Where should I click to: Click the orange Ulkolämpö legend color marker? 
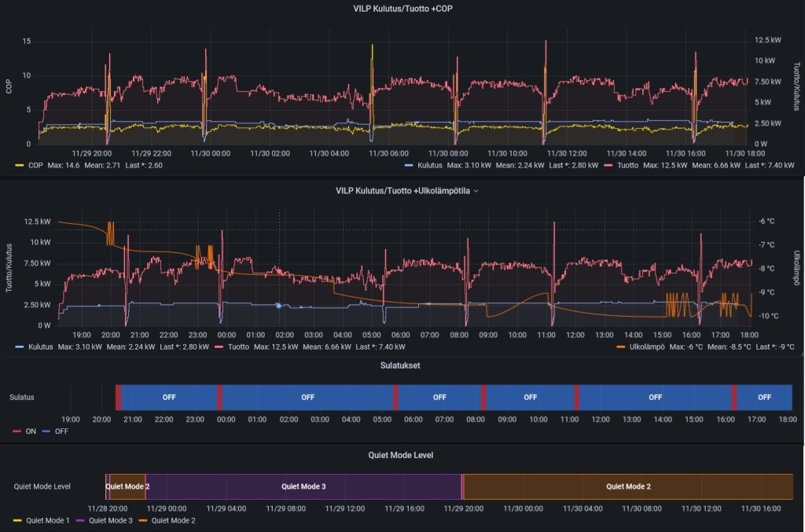point(622,347)
